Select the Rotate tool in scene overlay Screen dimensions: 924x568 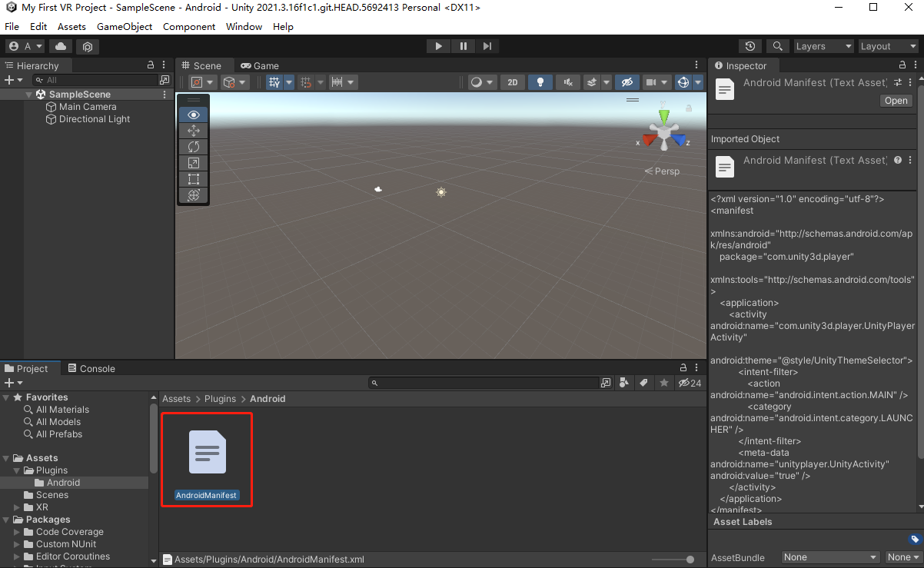coord(194,147)
